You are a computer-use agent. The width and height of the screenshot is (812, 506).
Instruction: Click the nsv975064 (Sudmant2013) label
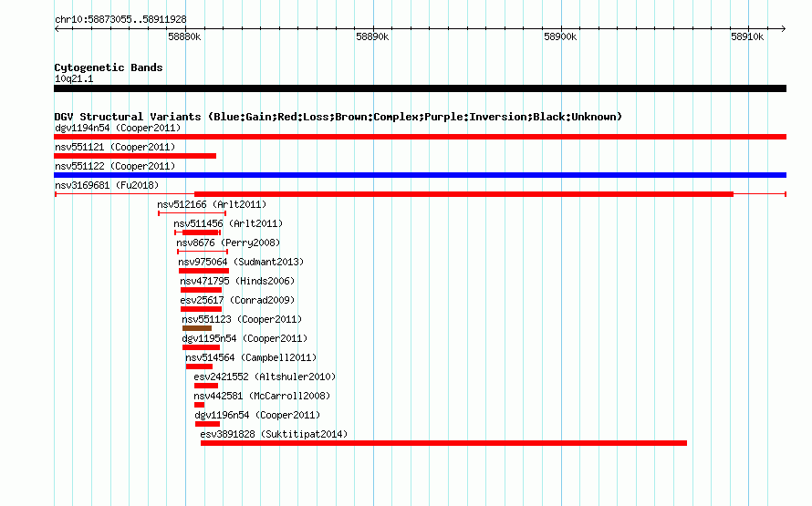(241, 262)
